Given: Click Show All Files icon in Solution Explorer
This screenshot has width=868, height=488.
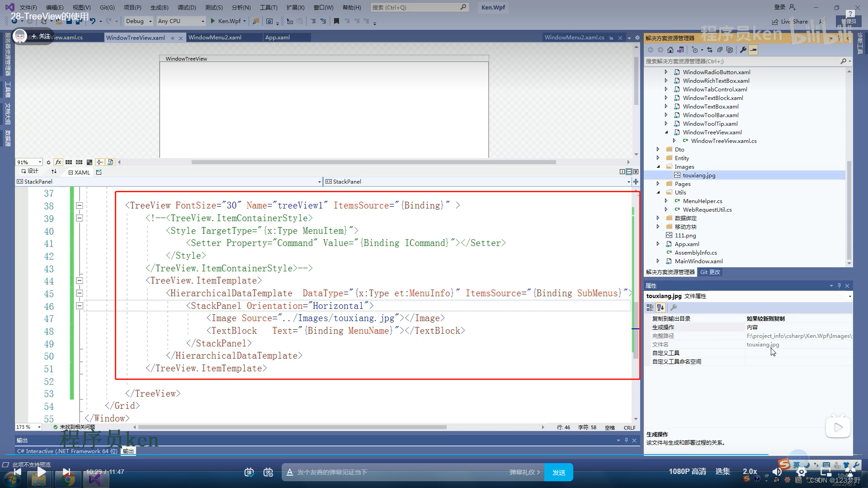Looking at the screenshot, I should point(730,50).
